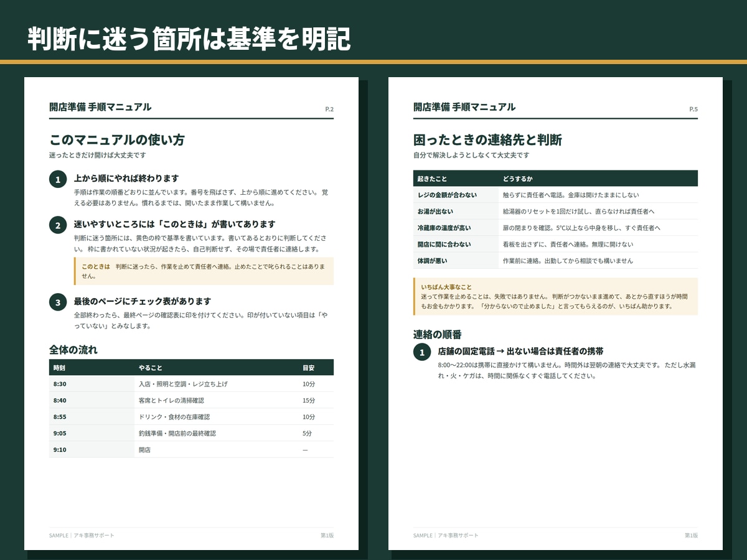Click the callout label いちばん大事なこと

(446, 287)
